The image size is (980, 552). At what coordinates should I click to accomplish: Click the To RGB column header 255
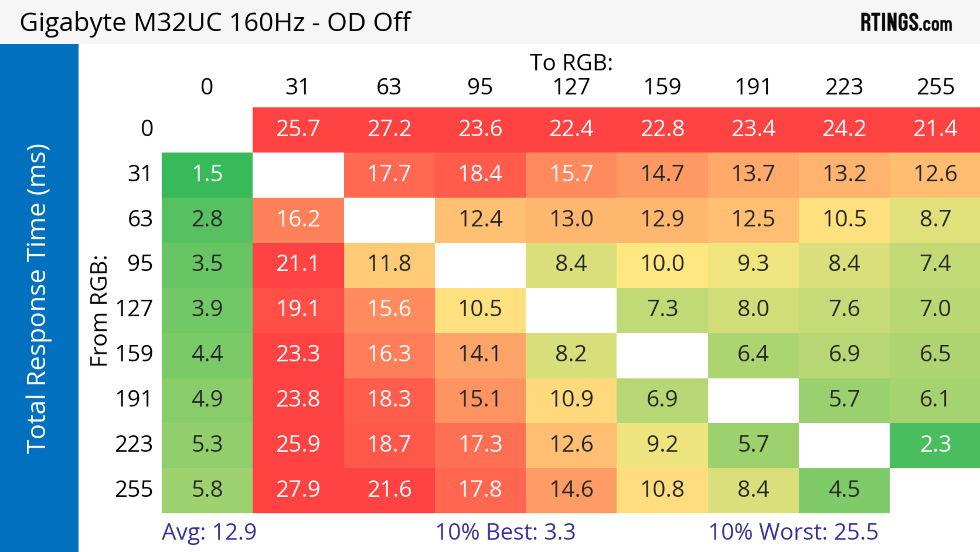tap(935, 87)
